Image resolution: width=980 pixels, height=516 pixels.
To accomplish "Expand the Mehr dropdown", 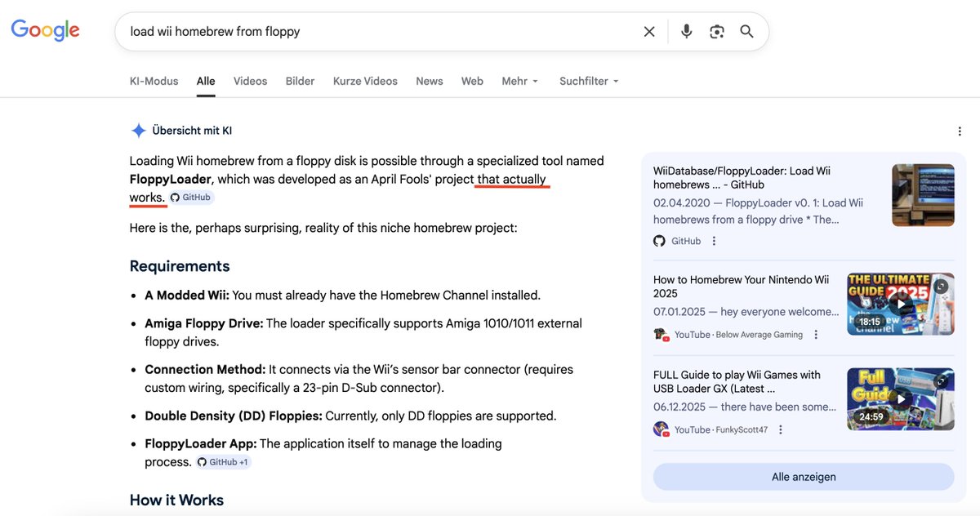I will (520, 81).
